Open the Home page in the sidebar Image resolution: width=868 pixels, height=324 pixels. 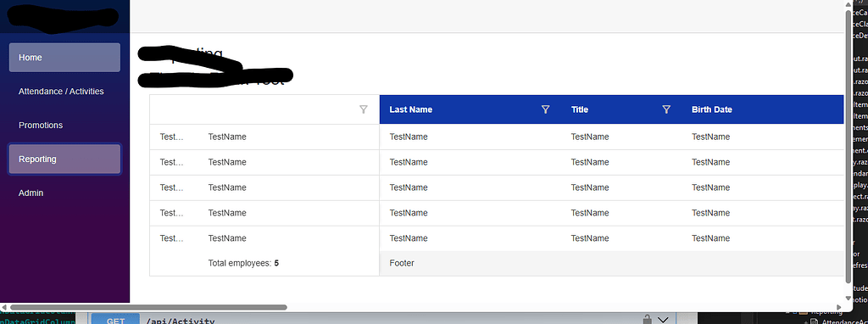point(64,58)
